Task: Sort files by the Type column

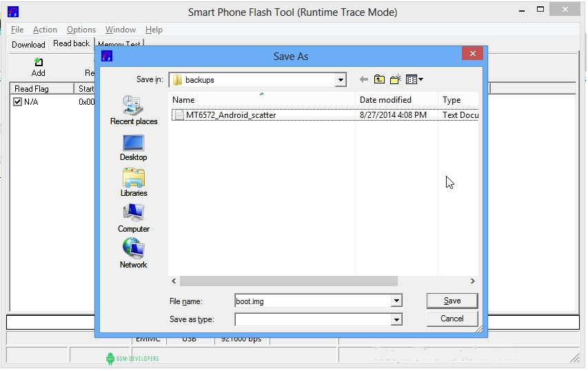Action: point(458,100)
